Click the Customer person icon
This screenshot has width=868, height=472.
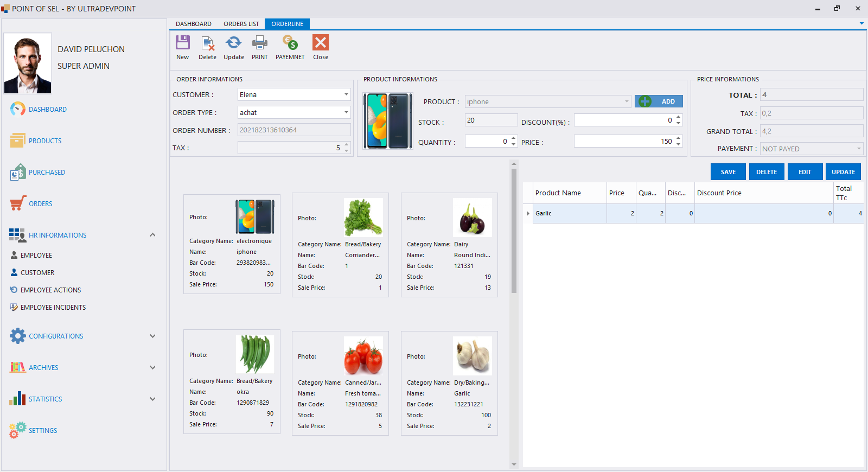14,272
